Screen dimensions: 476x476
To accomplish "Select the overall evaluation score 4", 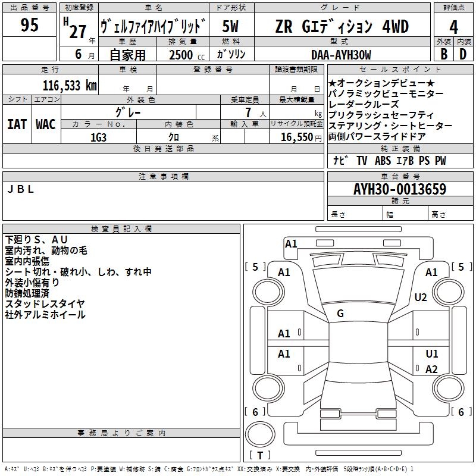I will (453, 27).
